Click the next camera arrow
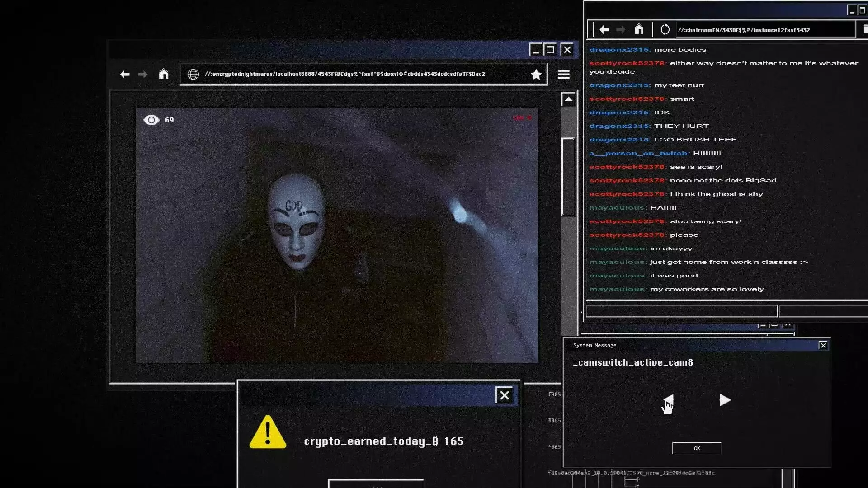The height and width of the screenshot is (488, 868). pyautogui.click(x=724, y=400)
